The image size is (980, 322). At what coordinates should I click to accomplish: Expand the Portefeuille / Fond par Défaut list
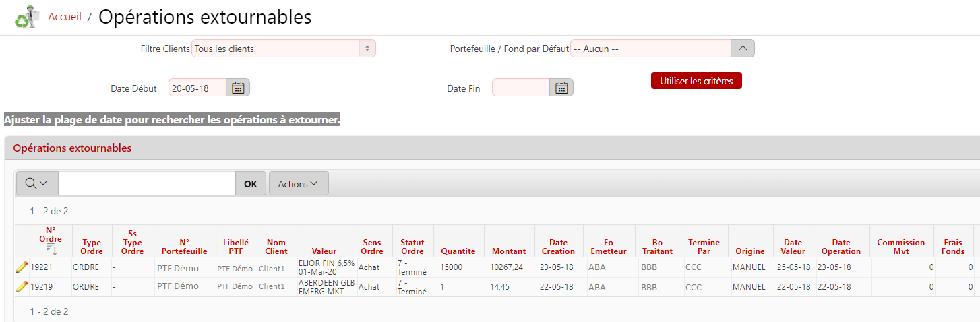742,49
